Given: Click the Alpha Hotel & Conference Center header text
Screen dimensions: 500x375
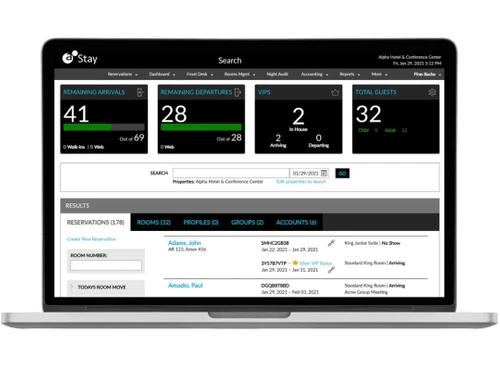Looking at the screenshot, I should click(410, 57).
